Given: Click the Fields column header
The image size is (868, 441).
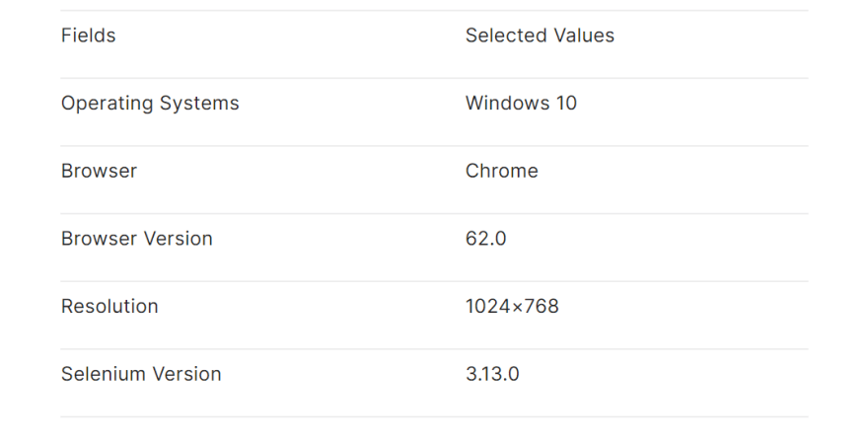Looking at the screenshot, I should coord(89,36).
